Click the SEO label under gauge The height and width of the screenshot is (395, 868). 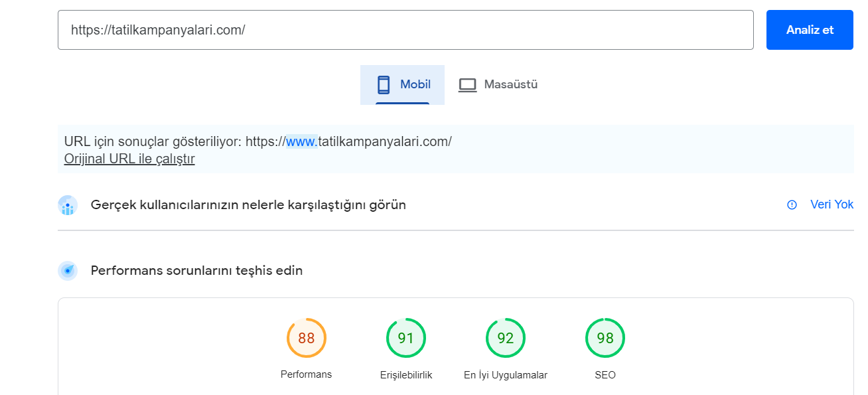click(x=605, y=375)
